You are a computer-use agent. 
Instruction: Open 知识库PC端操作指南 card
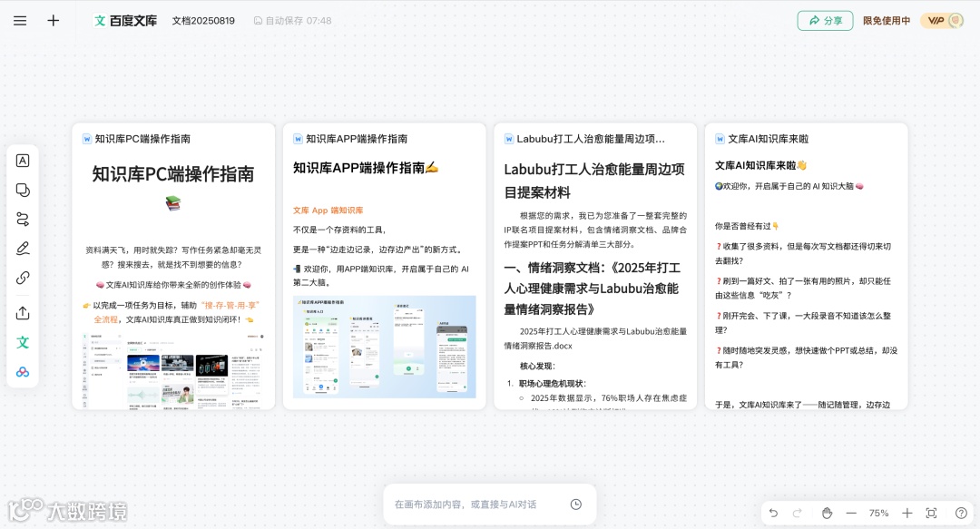(173, 267)
